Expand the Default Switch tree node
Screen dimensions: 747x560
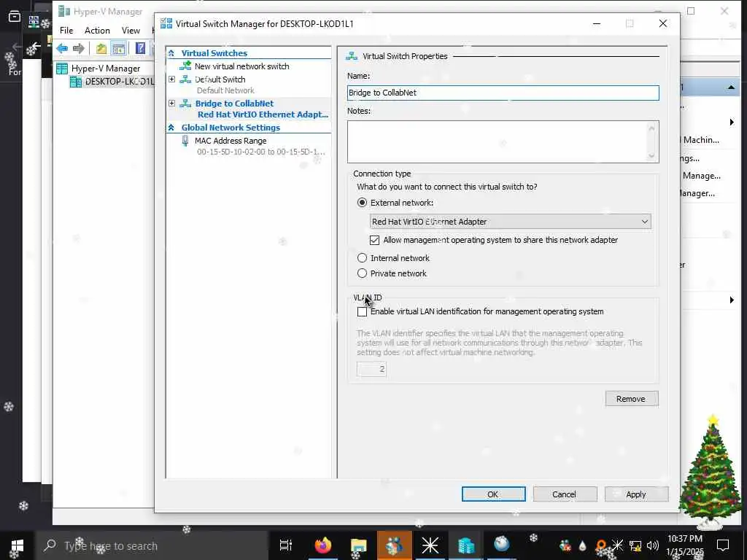pyautogui.click(x=172, y=79)
